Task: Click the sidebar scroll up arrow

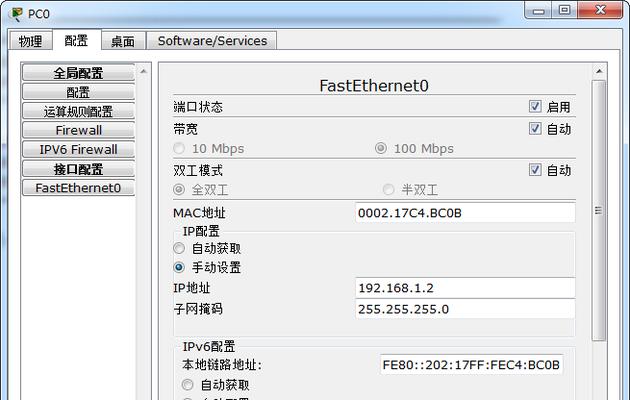Action: pyautogui.click(x=143, y=71)
